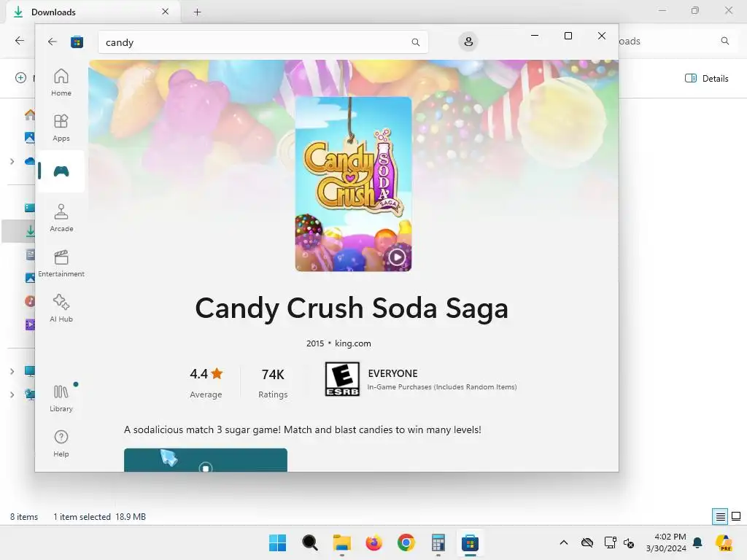
Task: Play the Candy Crush Soda trailer video
Action: (x=396, y=257)
